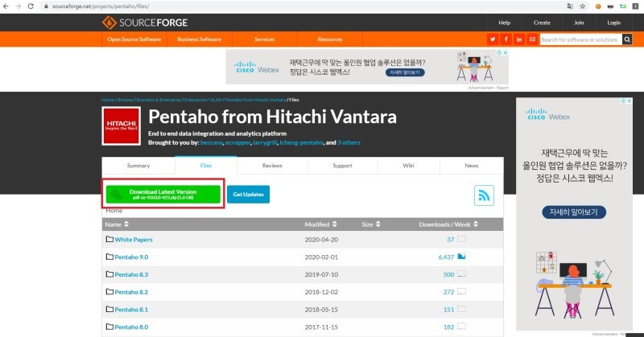Click the search magnifier button
644x337 pixels.
click(627, 39)
